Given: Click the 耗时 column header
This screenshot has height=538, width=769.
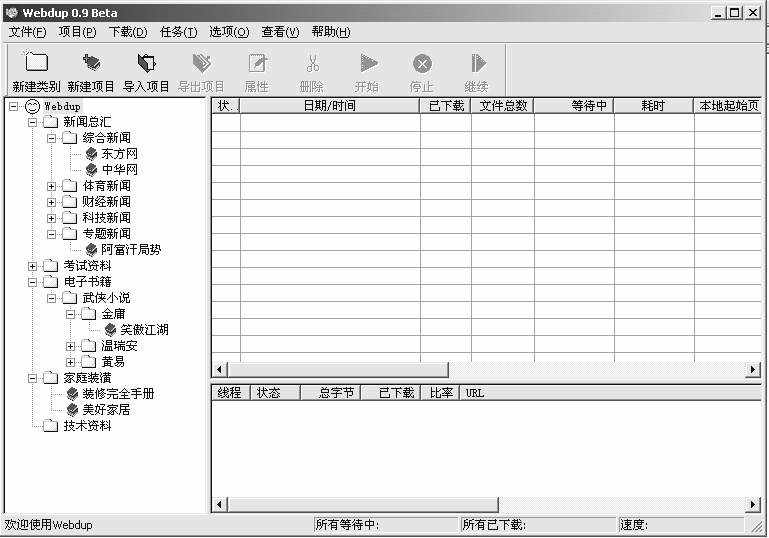Looking at the screenshot, I should click(x=654, y=105).
